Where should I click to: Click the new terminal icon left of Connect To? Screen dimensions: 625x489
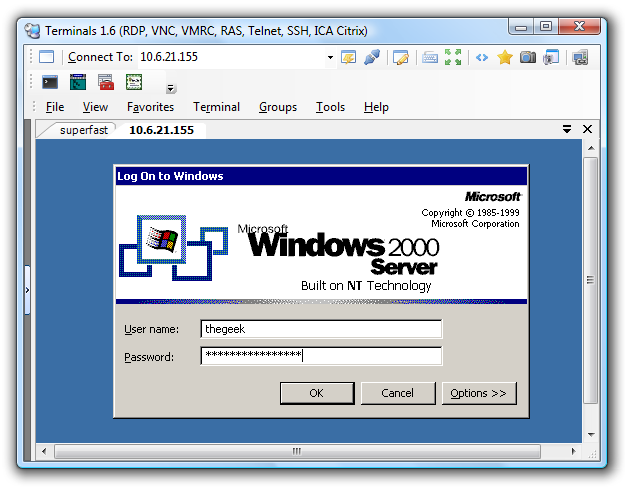click(46, 57)
